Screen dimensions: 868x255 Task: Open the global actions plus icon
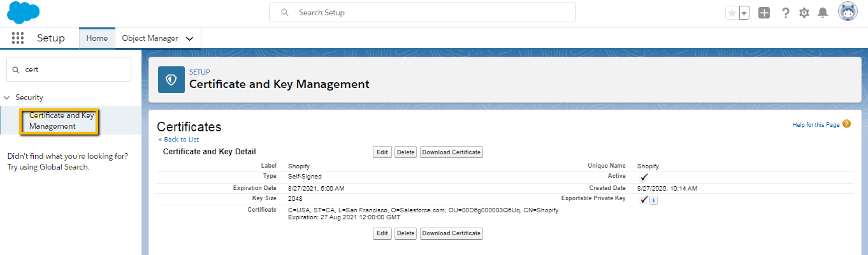[764, 13]
